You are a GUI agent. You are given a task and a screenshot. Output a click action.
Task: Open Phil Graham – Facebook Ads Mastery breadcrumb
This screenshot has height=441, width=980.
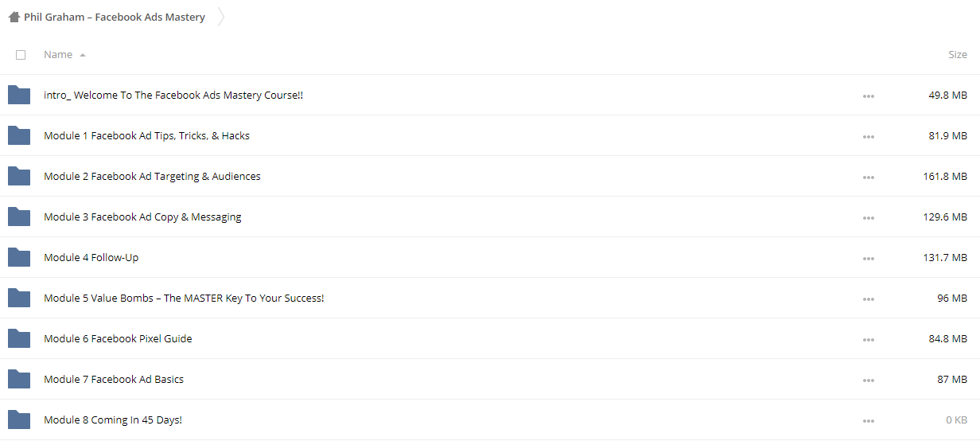tap(115, 17)
